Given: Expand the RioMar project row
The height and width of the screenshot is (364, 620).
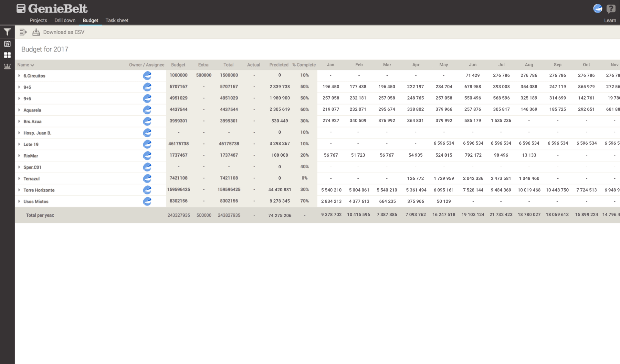Looking at the screenshot, I should [19, 156].
